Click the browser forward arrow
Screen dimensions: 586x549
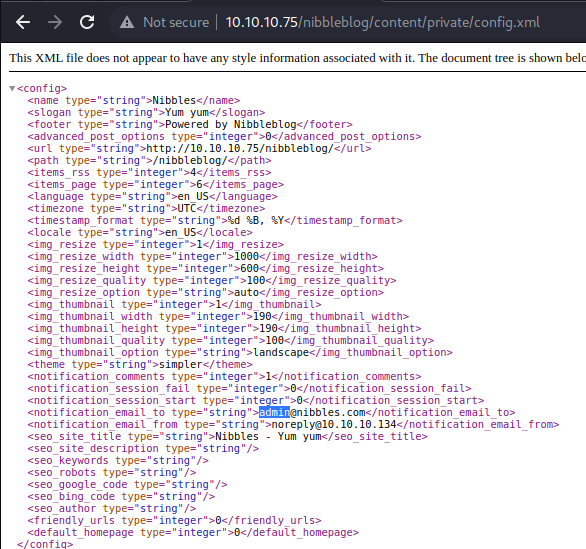pos(55,22)
